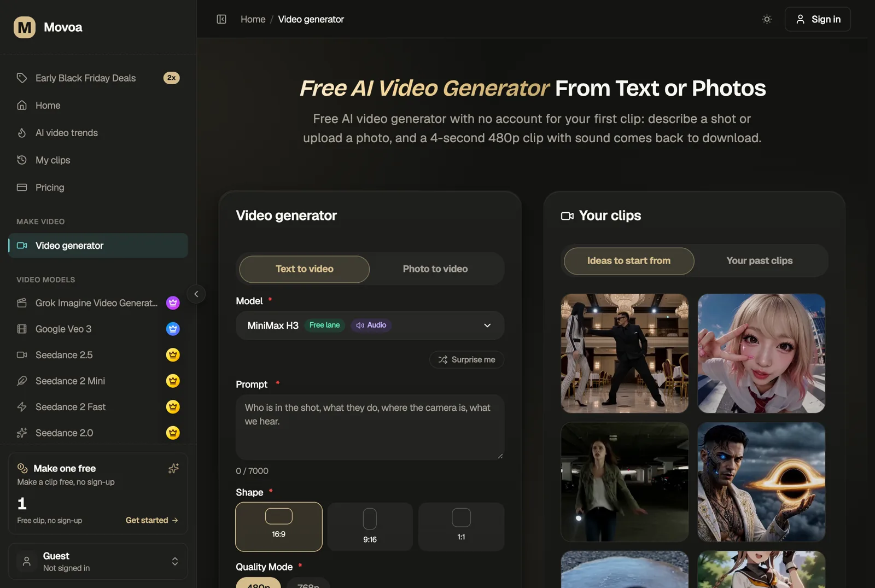Toggle the sidebar panel icon
The height and width of the screenshot is (588, 875).
[x=221, y=19]
